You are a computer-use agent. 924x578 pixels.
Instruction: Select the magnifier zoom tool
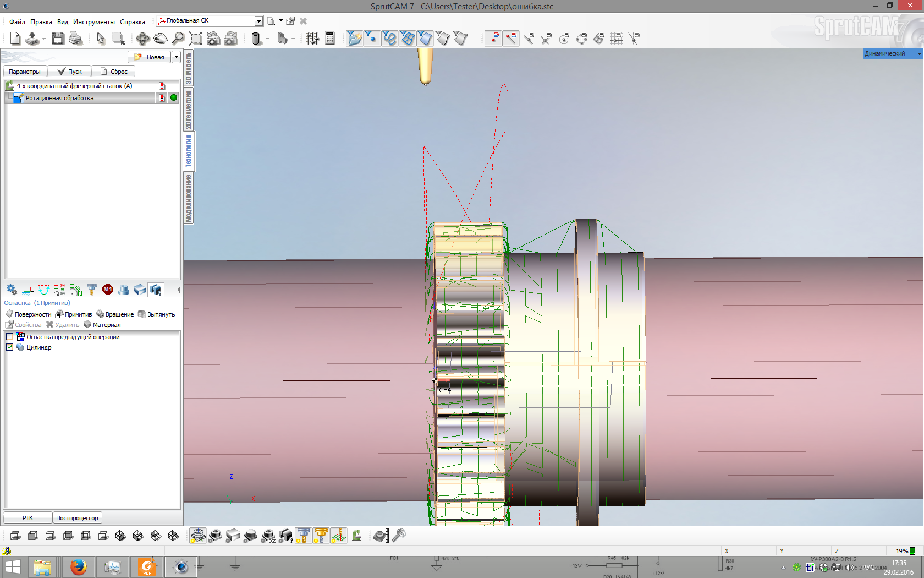178,39
